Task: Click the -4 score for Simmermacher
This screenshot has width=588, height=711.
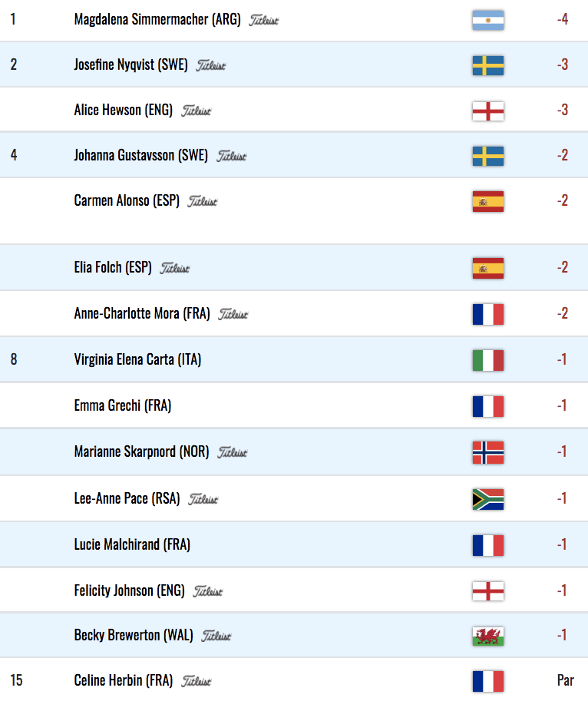Action: pos(563,19)
